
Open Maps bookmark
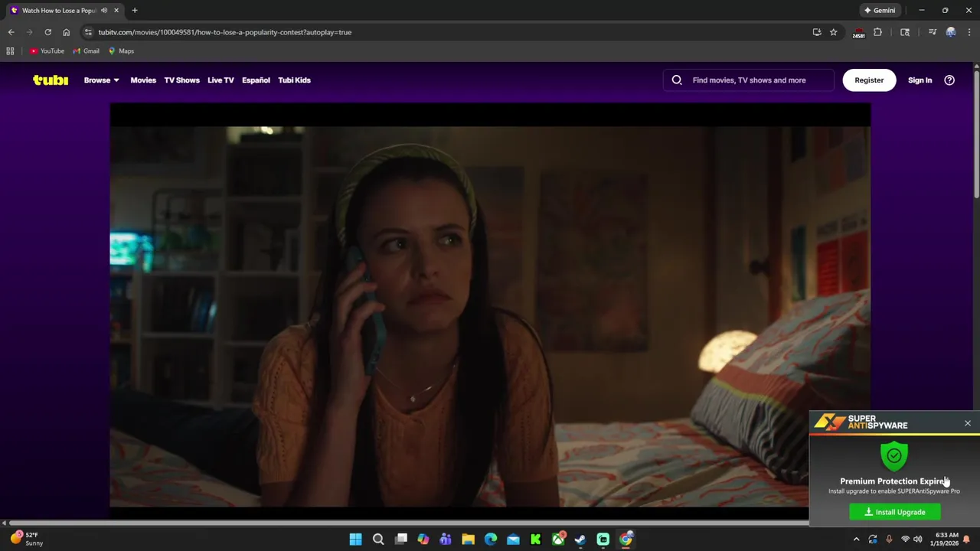(x=121, y=51)
